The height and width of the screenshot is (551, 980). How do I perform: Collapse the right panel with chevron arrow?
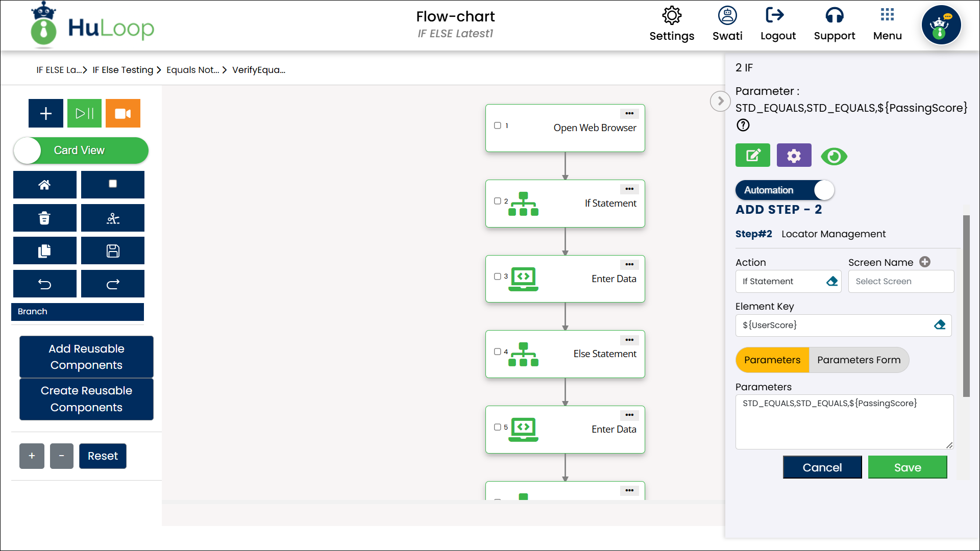click(x=720, y=101)
